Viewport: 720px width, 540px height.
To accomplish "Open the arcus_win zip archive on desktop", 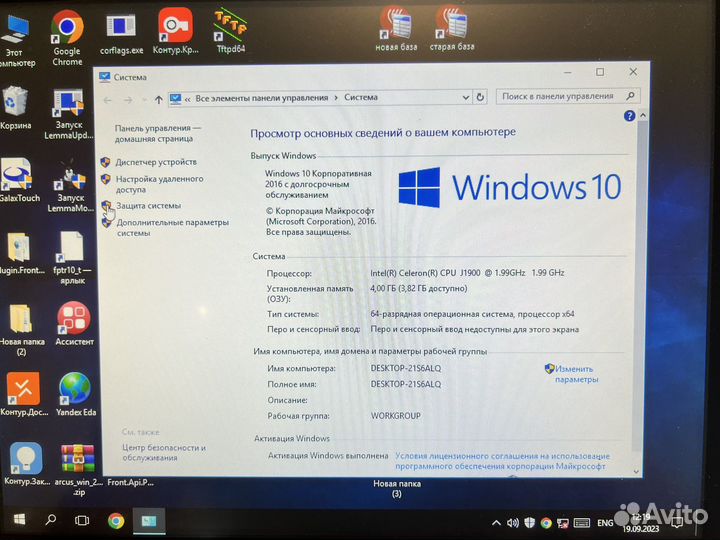I will tap(77, 463).
